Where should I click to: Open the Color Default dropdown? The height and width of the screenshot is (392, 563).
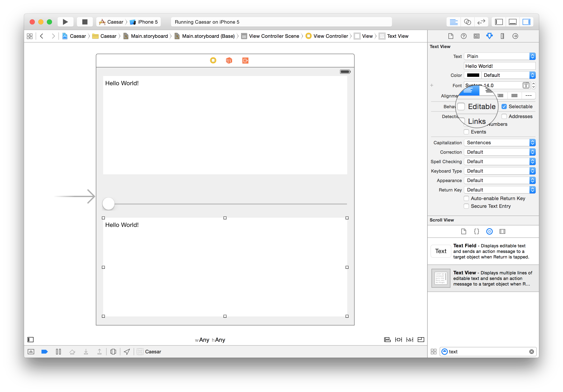(509, 75)
